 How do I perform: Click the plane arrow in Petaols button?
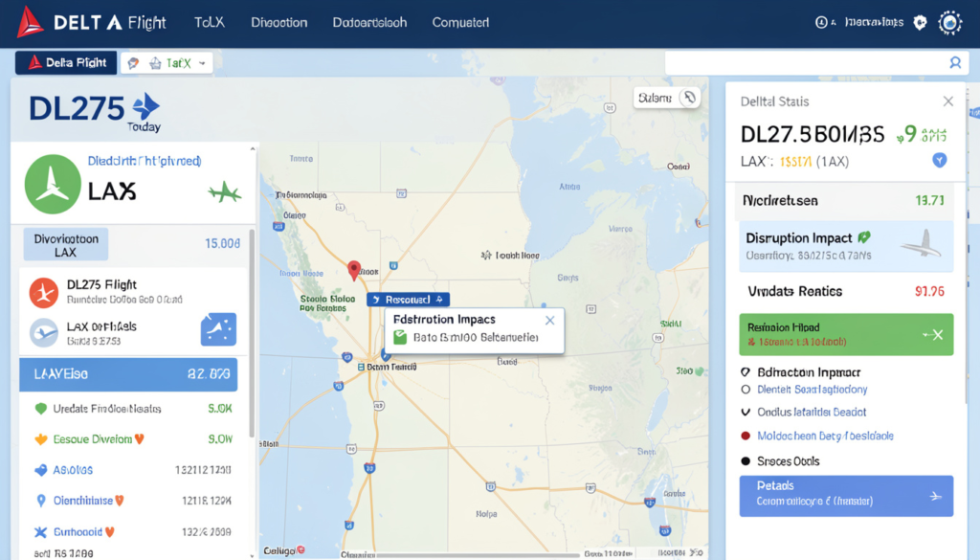936,496
